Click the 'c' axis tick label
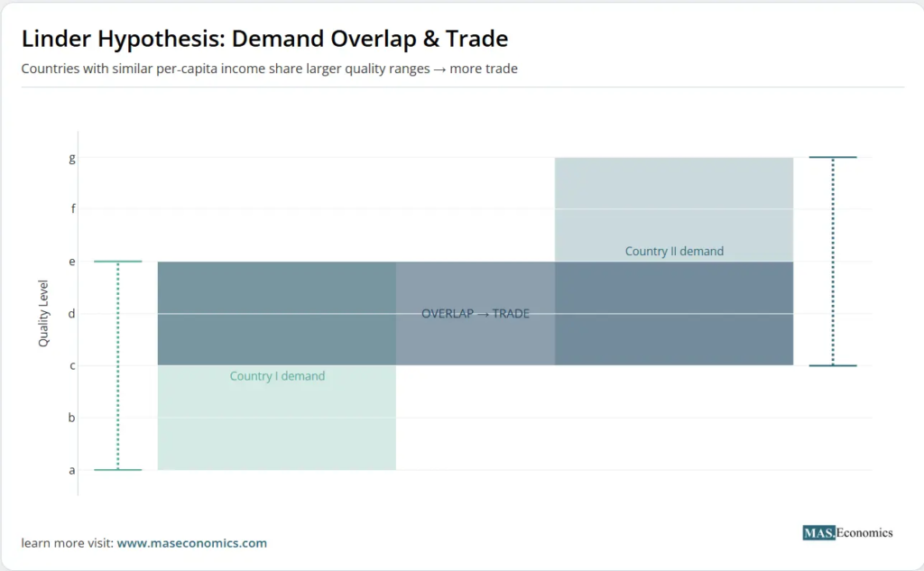This screenshot has height=571, width=924. coord(72,365)
